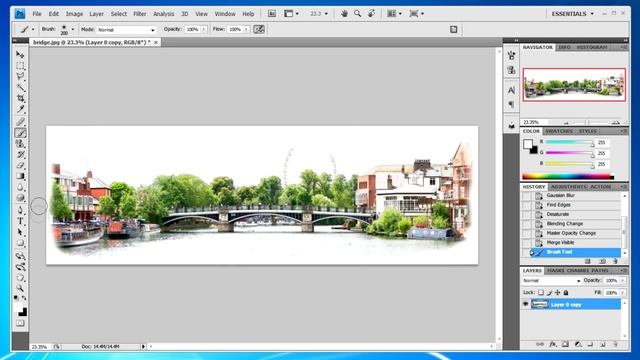Toggle lock transparent pixels
The width and height of the screenshot is (640, 360).
tap(541, 293)
